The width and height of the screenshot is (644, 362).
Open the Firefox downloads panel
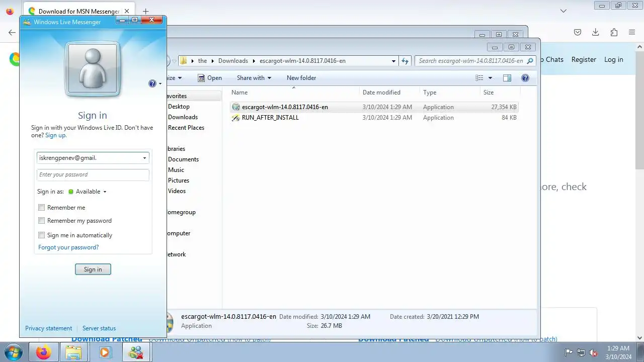coord(596,32)
